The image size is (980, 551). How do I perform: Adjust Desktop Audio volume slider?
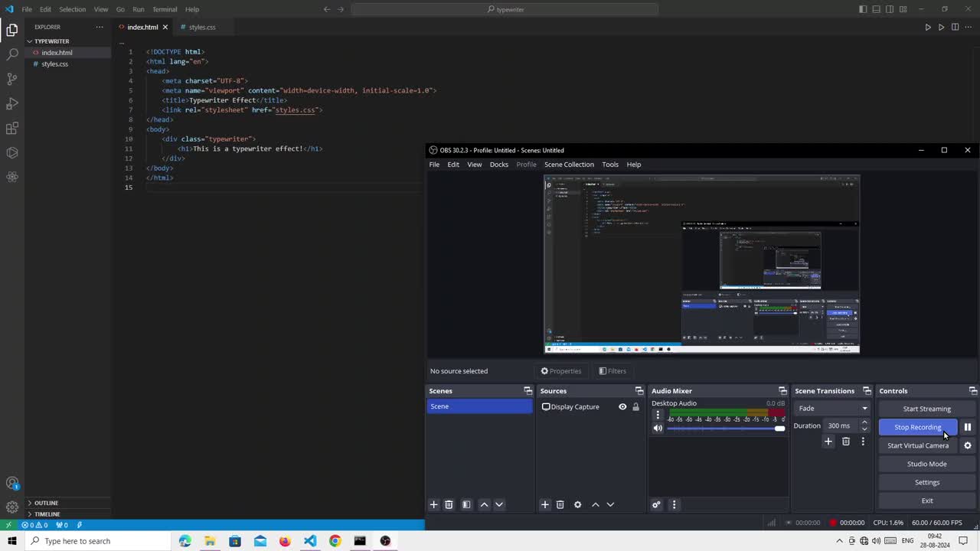pos(726,429)
